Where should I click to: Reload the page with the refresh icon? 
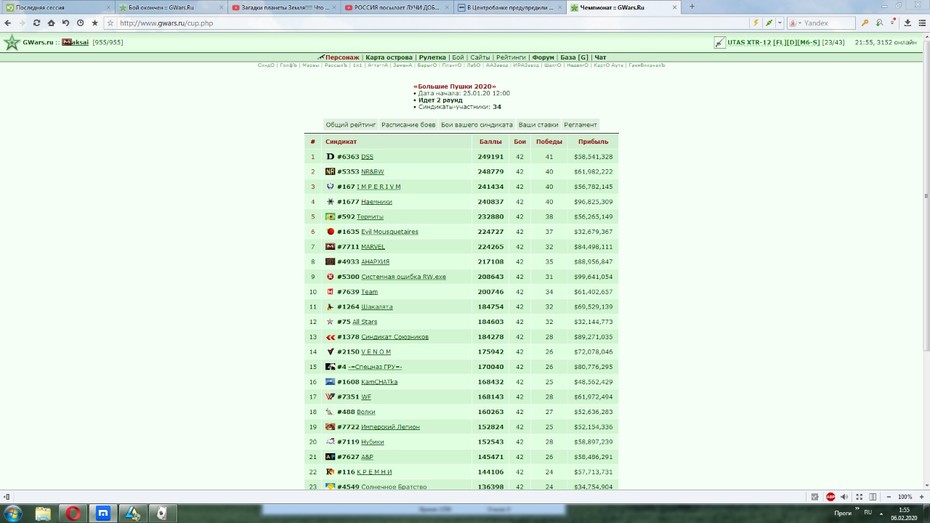36,23
